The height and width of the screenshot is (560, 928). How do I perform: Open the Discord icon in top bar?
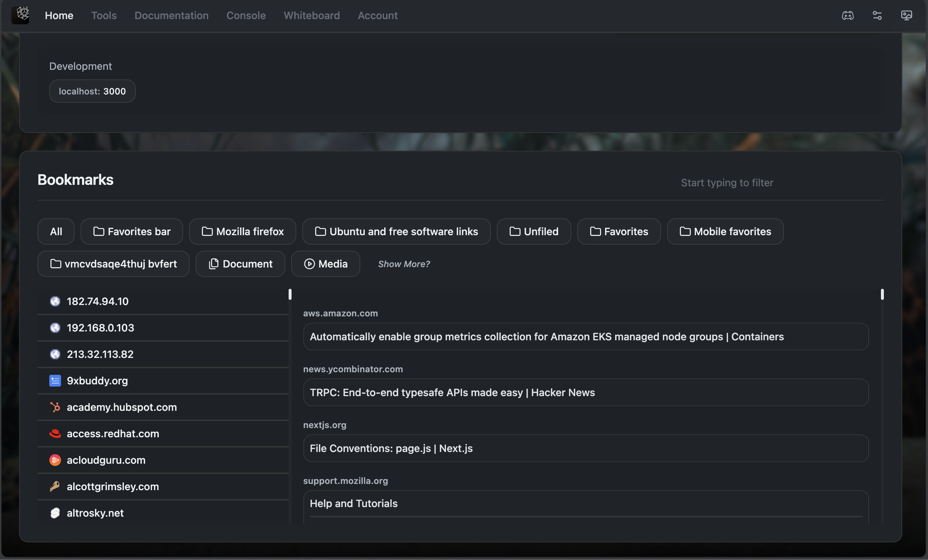point(848,15)
